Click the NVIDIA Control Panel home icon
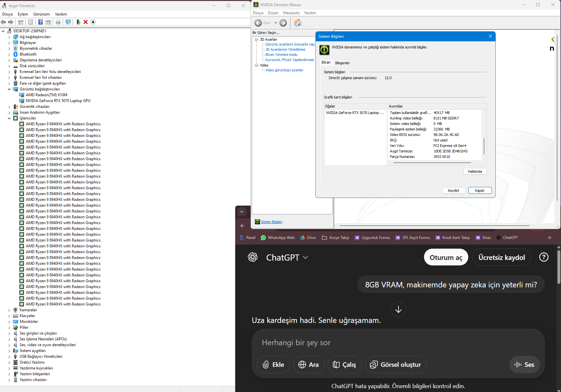 298,23
